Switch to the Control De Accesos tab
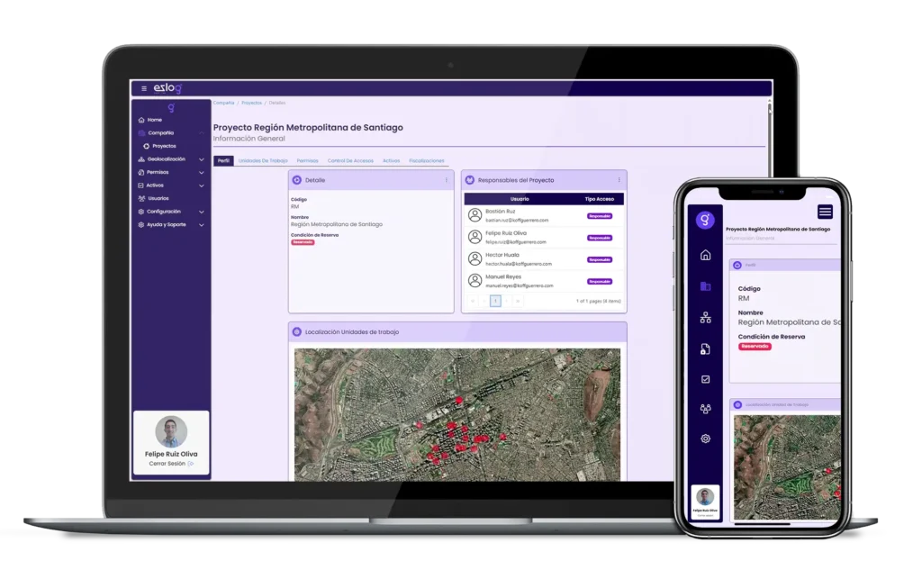Image resolution: width=922 pixels, height=588 pixels. (349, 160)
